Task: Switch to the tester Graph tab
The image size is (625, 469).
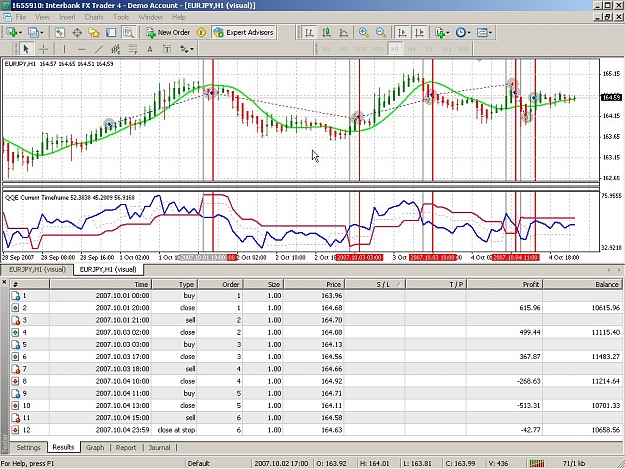Action: tap(95, 447)
